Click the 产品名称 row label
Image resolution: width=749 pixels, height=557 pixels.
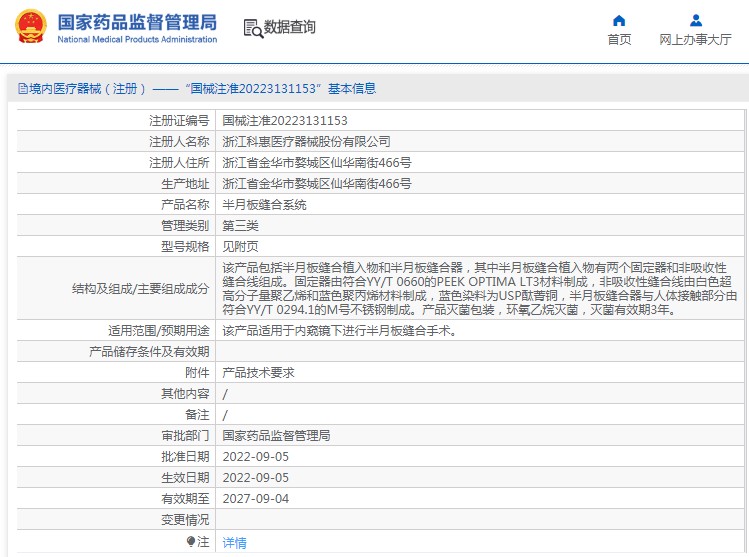(185, 204)
